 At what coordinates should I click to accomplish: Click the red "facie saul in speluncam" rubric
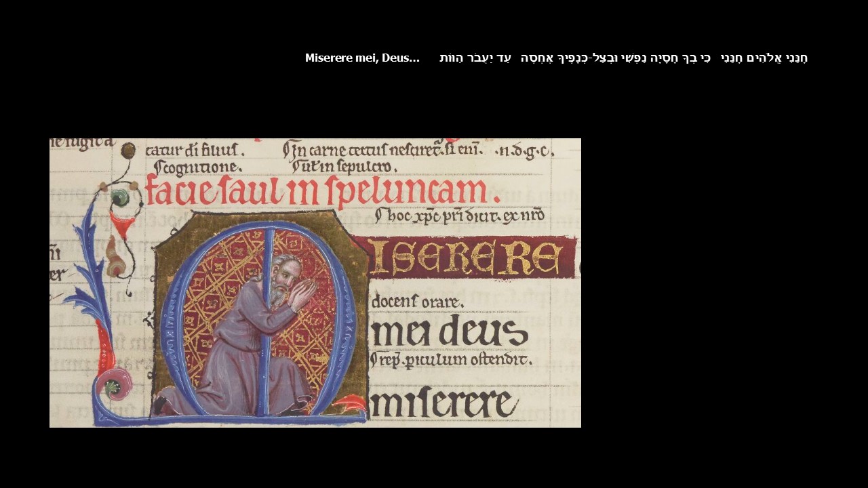pyautogui.click(x=322, y=190)
